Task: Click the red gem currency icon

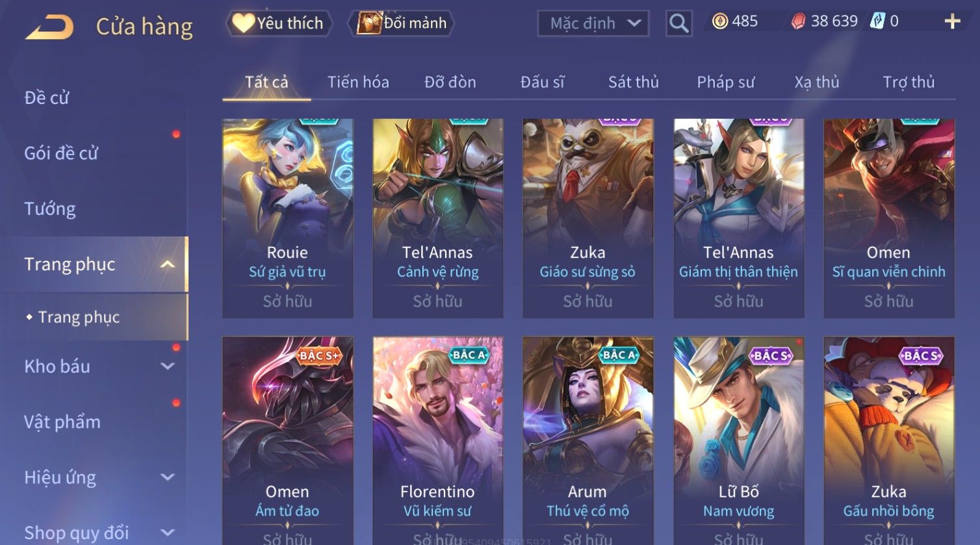Action: (798, 21)
